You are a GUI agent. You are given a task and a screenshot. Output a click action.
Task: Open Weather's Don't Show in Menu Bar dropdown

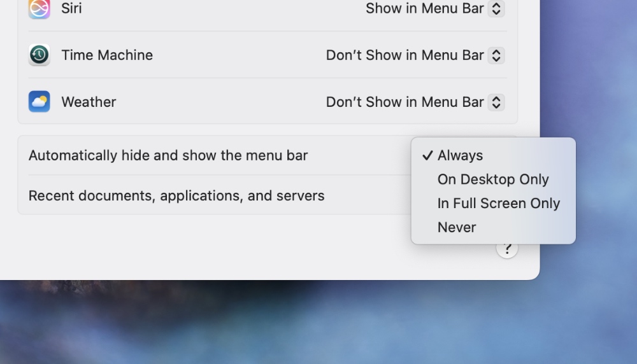[405, 102]
